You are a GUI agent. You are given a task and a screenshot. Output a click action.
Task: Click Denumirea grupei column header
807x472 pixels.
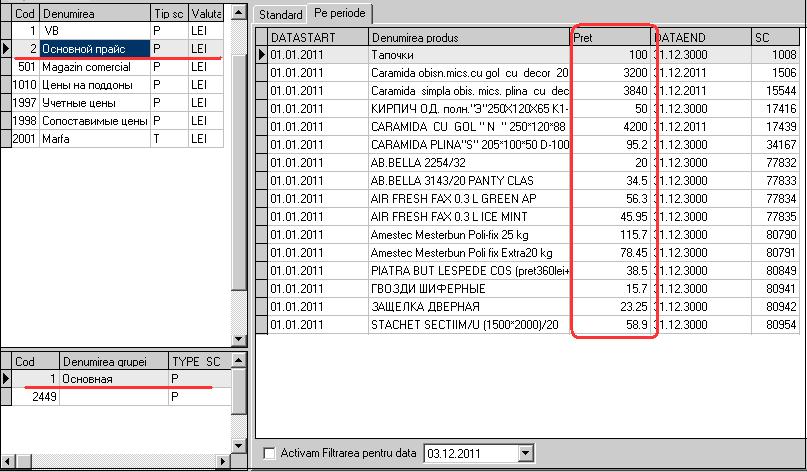click(x=114, y=362)
